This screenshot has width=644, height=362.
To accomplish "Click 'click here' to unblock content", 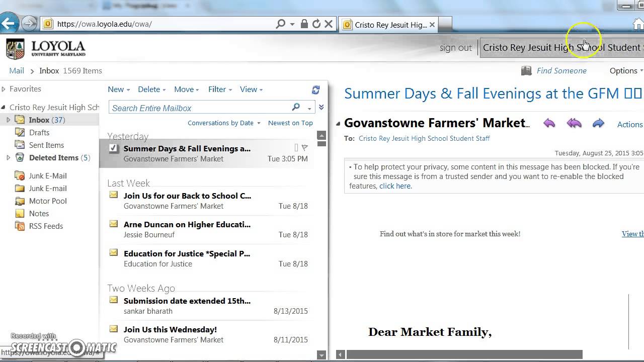I will pyautogui.click(x=395, y=186).
